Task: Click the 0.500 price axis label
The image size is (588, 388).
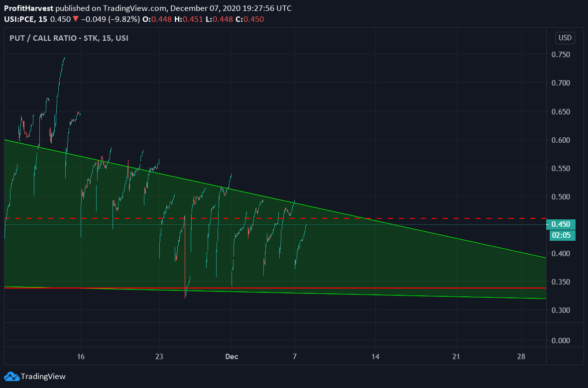Action: click(561, 196)
